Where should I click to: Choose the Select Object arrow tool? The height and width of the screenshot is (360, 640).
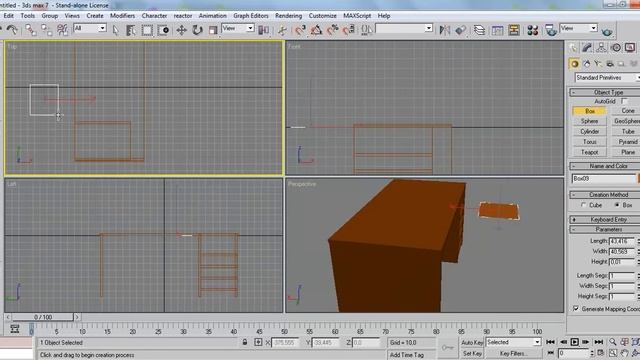tap(116, 30)
